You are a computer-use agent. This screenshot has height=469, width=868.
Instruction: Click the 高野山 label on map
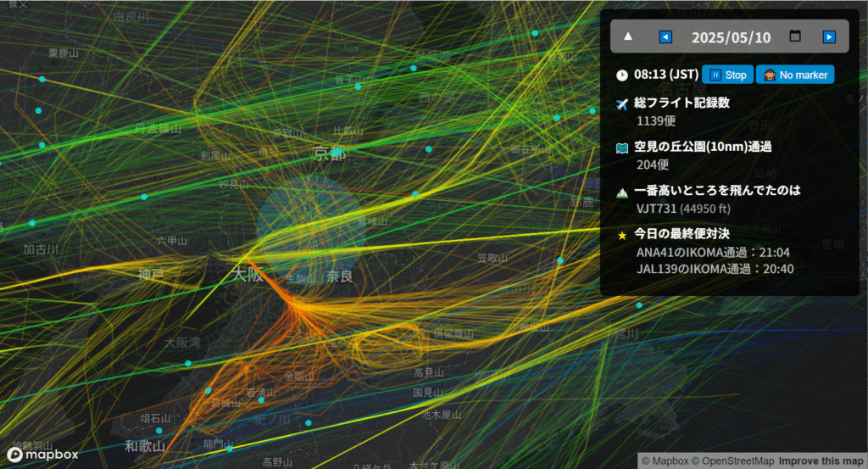click(x=277, y=462)
